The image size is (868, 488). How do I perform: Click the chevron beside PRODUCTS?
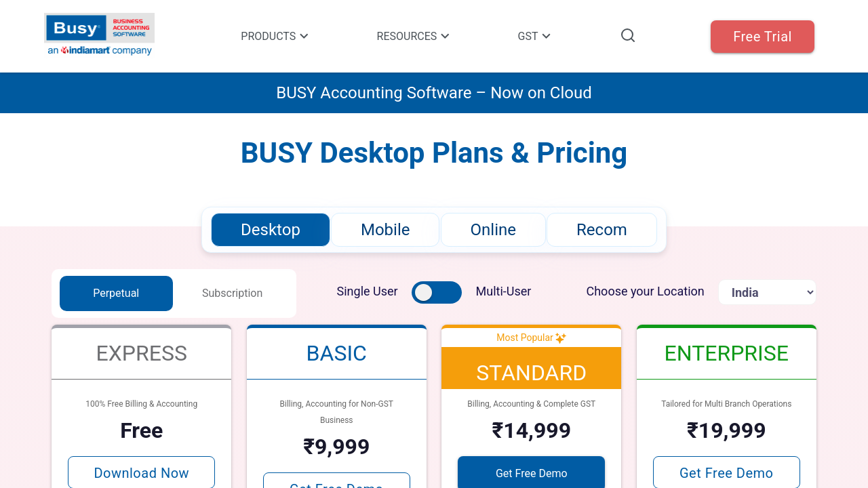pos(304,37)
